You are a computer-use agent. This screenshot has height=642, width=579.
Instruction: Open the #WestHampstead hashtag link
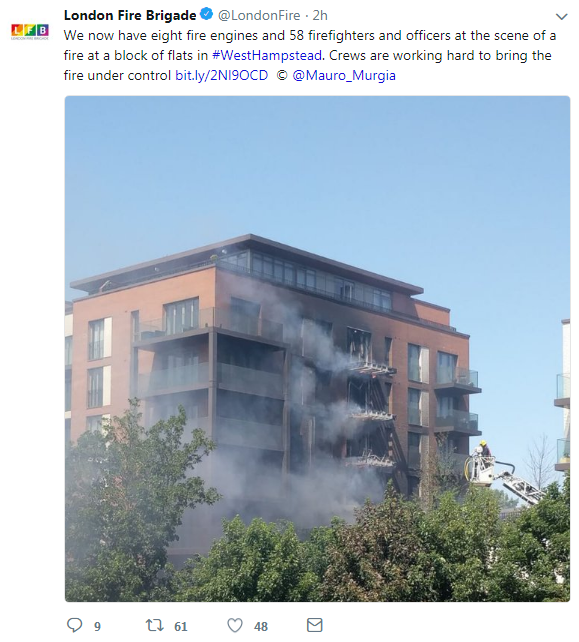click(x=266, y=55)
